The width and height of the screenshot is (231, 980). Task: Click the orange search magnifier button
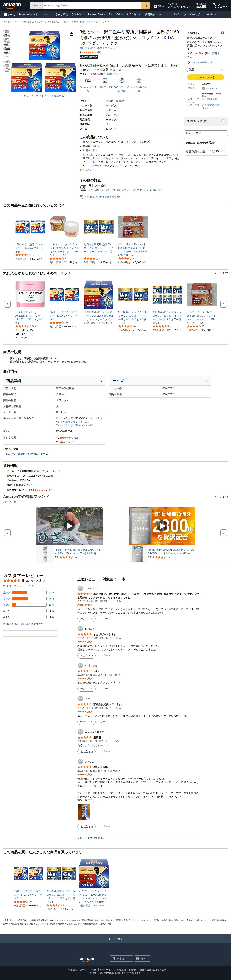[145, 5]
